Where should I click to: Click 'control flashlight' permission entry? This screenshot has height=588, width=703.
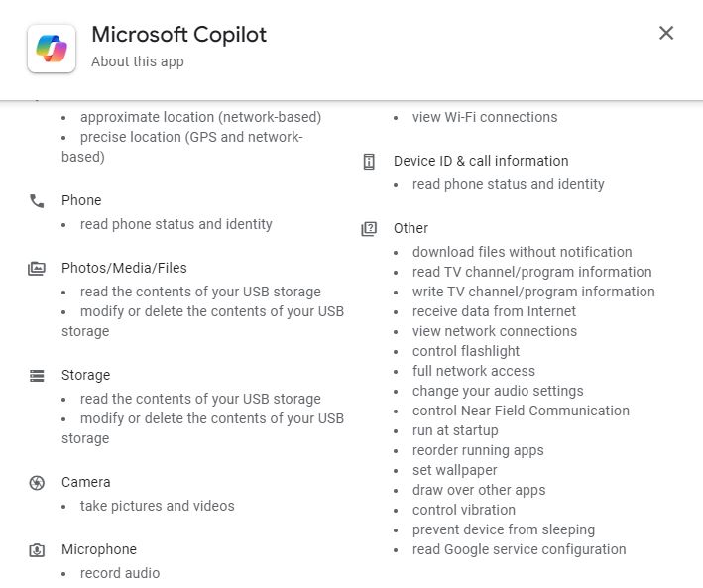[466, 351]
